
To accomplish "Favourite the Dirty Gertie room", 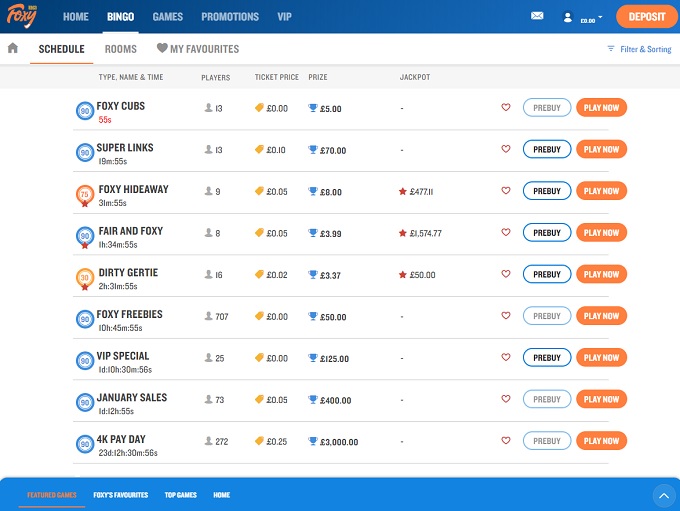I will [506, 273].
